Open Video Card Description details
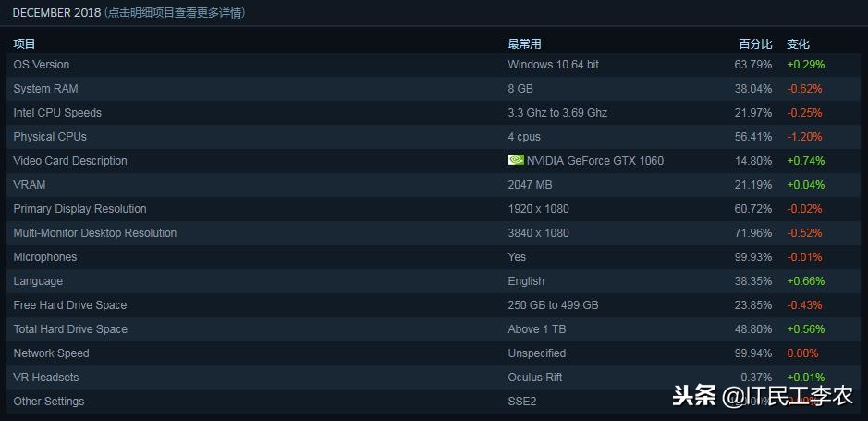The image size is (868, 421). [x=70, y=161]
